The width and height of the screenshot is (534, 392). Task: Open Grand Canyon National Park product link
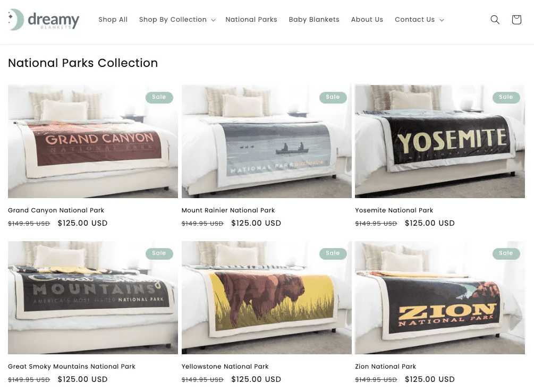[x=56, y=210]
